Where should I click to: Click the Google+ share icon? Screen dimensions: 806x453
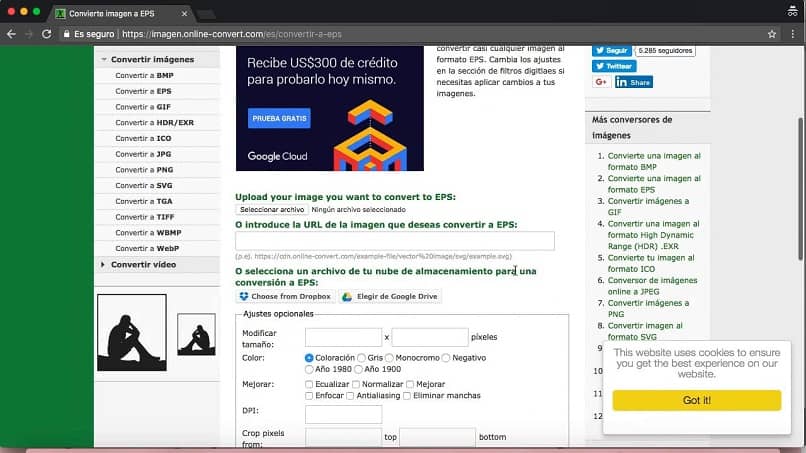pos(601,82)
